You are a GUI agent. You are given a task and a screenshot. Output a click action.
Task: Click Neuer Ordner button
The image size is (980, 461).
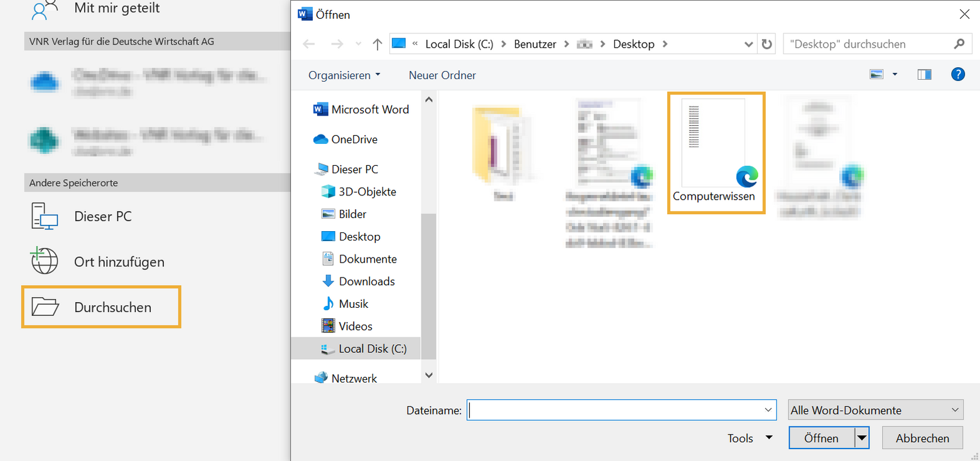pos(442,75)
